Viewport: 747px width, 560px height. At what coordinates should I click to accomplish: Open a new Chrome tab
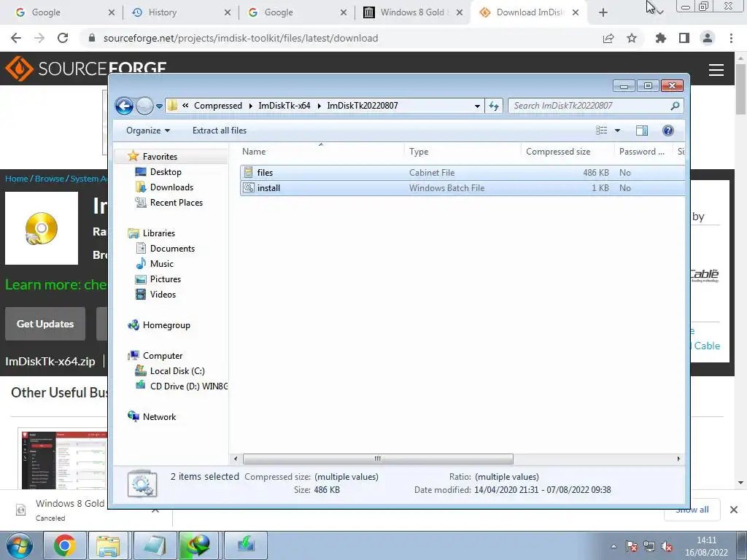click(x=603, y=12)
